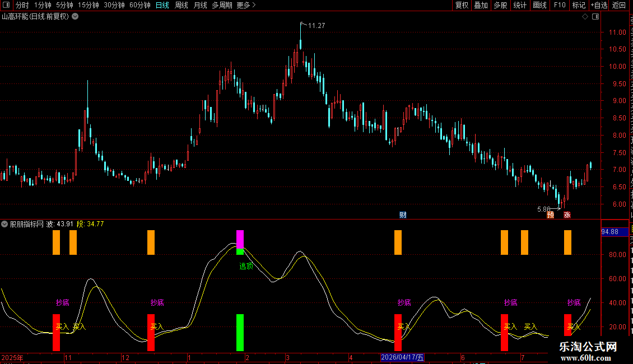The width and height of the screenshot is (633, 364).
Task: Select the 日线 daily chart tab
Action: tap(162, 5)
